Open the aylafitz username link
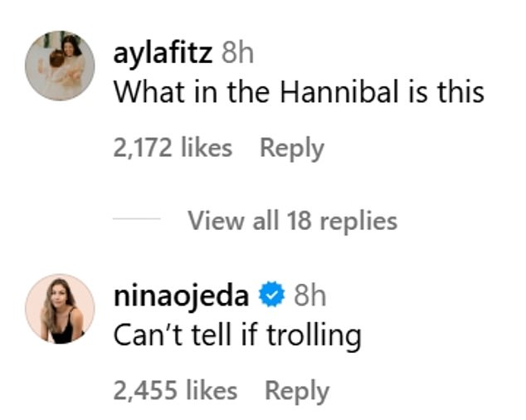This screenshot has height=420, width=526. point(163,54)
